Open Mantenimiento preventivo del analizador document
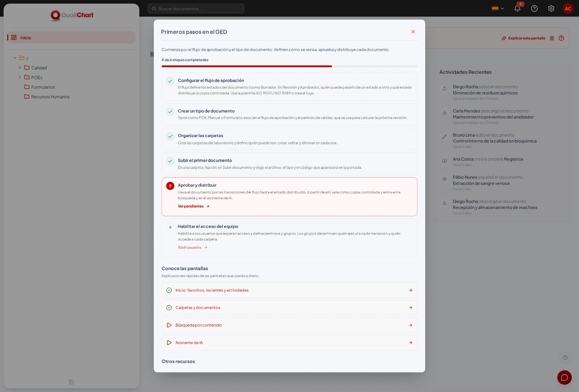 (493, 117)
